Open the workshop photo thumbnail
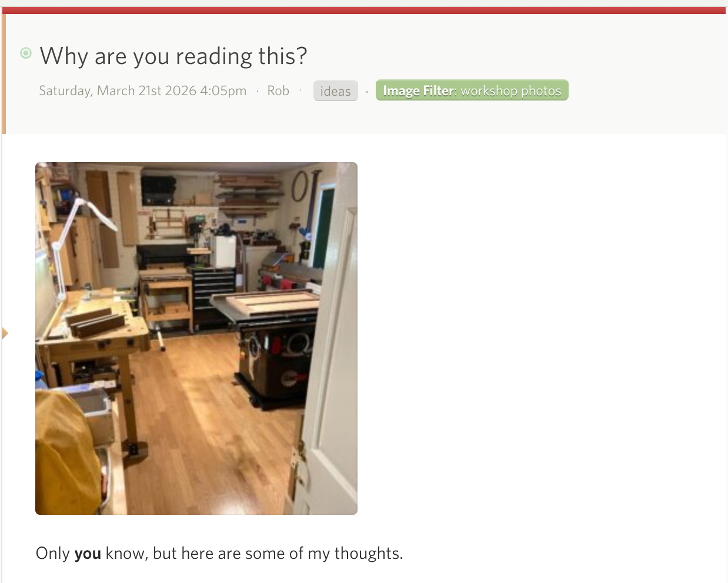The width and height of the screenshot is (728, 583). click(196, 339)
